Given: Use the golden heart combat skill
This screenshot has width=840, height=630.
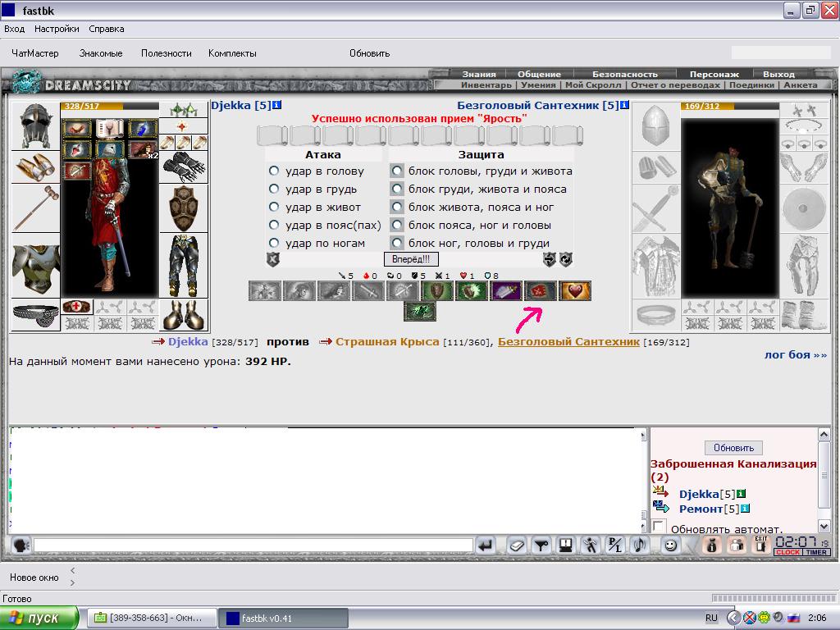Looking at the screenshot, I should pos(575,291).
